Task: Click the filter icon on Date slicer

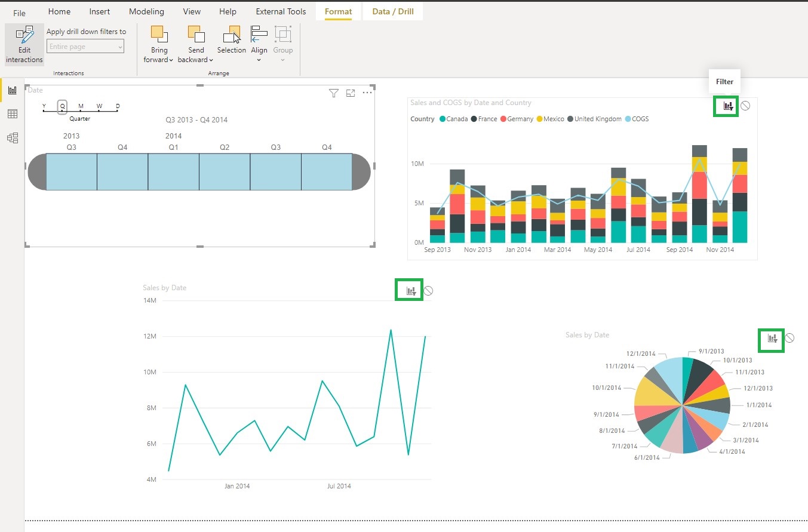Action: point(334,93)
